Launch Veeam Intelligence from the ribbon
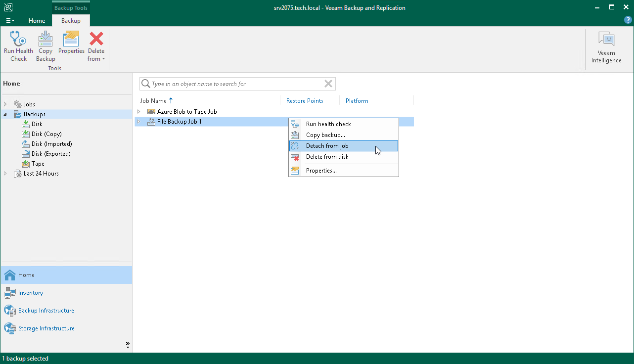Image resolution: width=634 pixels, height=364 pixels. point(606,45)
